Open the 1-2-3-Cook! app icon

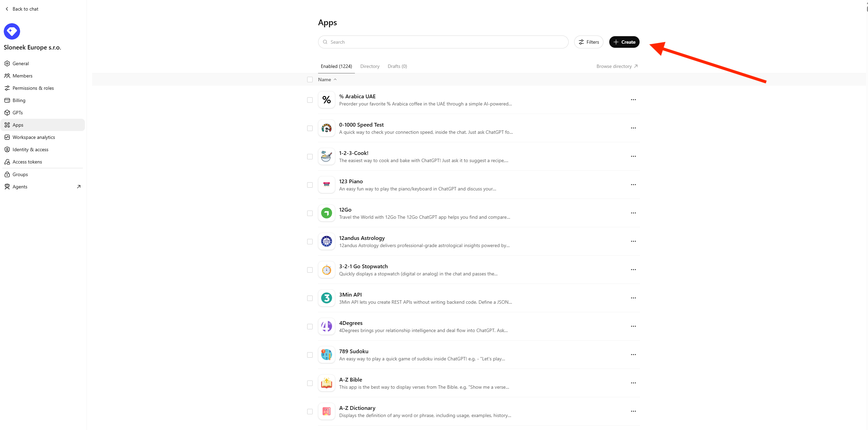(327, 157)
